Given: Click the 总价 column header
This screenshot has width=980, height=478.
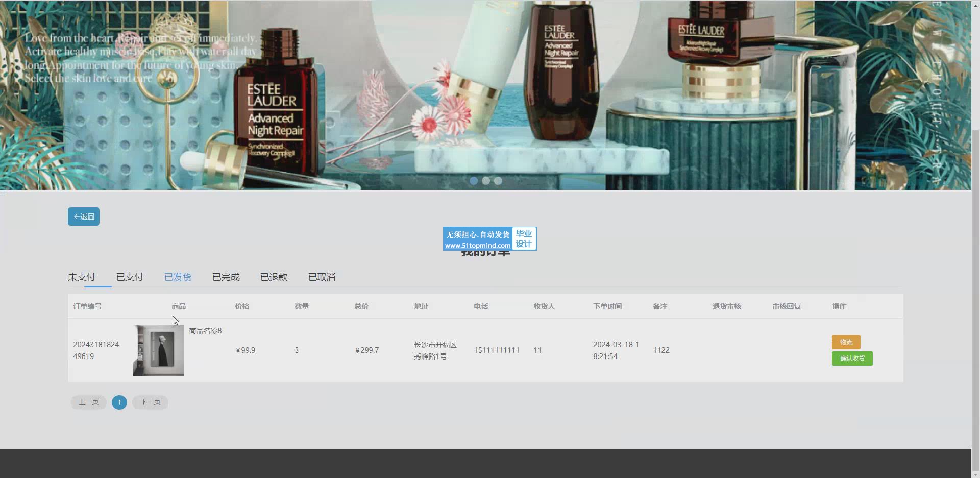Looking at the screenshot, I should pos(361,306).
